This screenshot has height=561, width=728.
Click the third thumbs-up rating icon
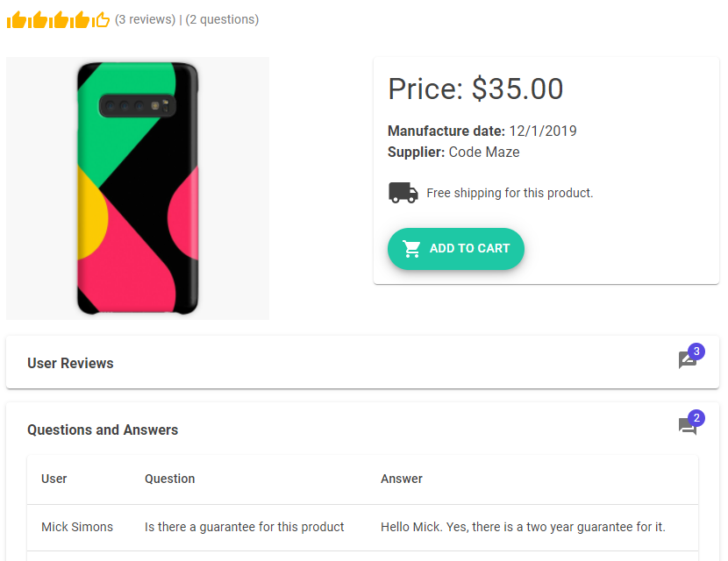point(60,19)
